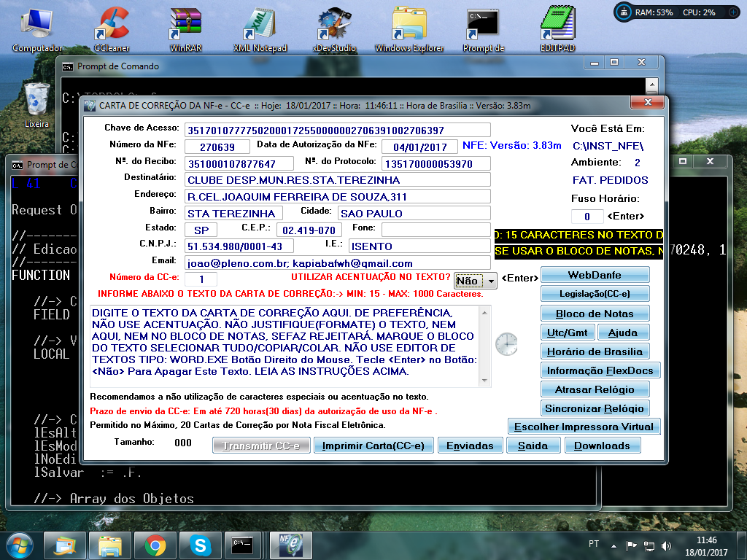Expand the acentuação Não dropdown

(491, 281)
